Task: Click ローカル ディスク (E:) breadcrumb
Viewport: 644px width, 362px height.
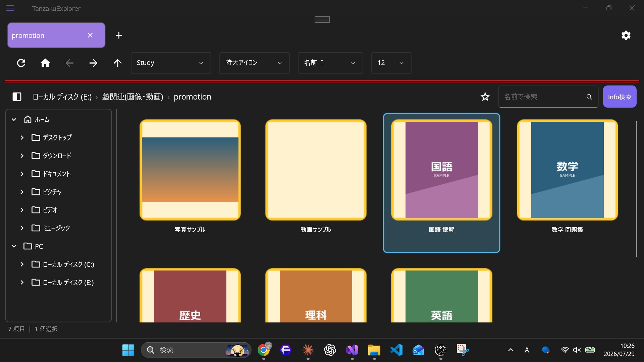Action: click(x=62, y=97)
